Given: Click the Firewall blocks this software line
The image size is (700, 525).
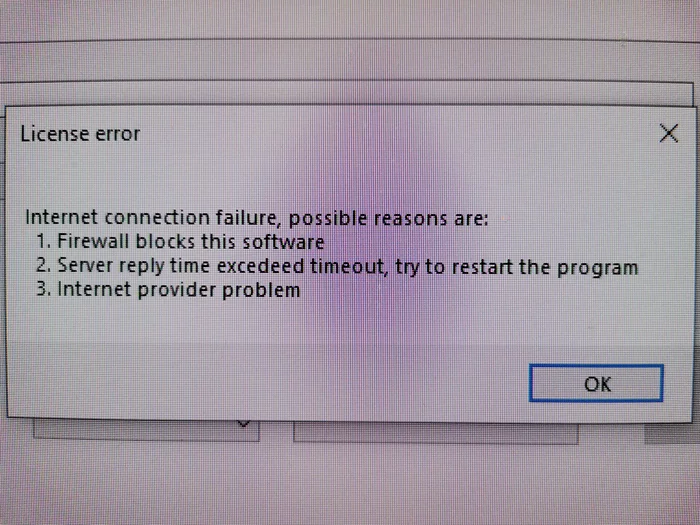Looking at the screenshot, I should (180, 242).
